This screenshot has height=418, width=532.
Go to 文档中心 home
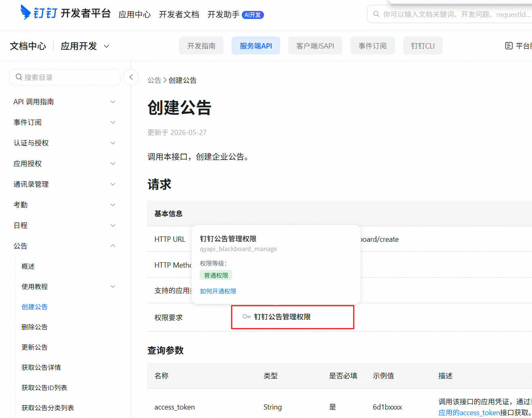pos(28,46)
